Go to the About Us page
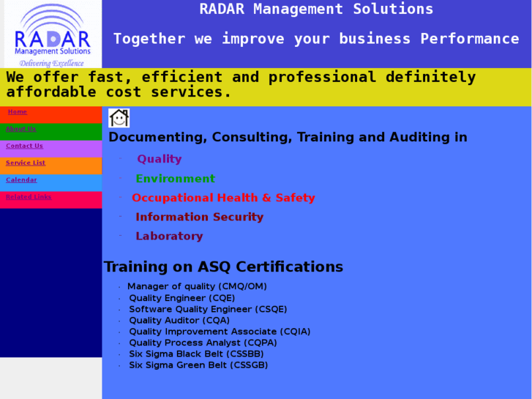Viewport: 532px width, 399px height. 20,129
